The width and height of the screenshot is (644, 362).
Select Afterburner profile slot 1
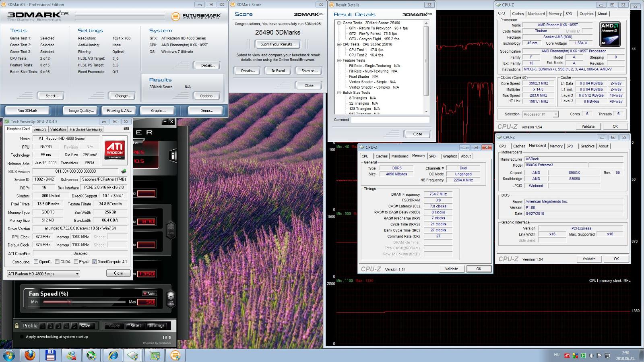coord(43,326)
